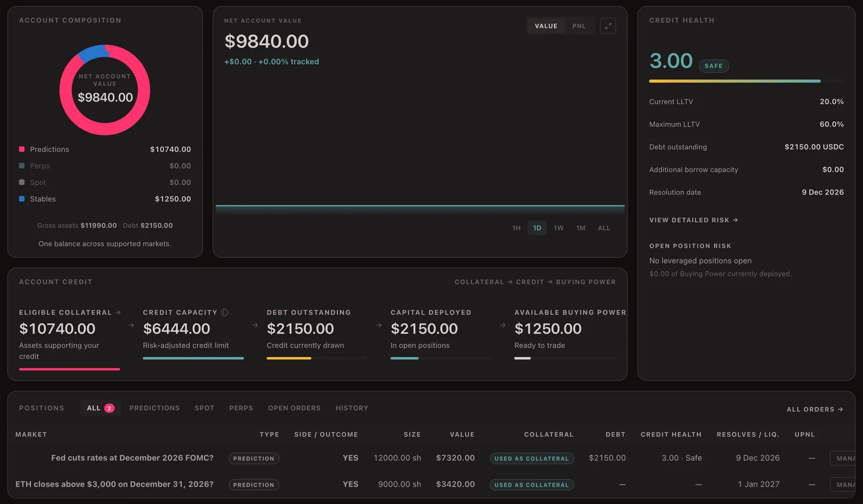Click VIEW DETAILED RISK link
This screenshot has height=504, width=863.
click(694, 220)
